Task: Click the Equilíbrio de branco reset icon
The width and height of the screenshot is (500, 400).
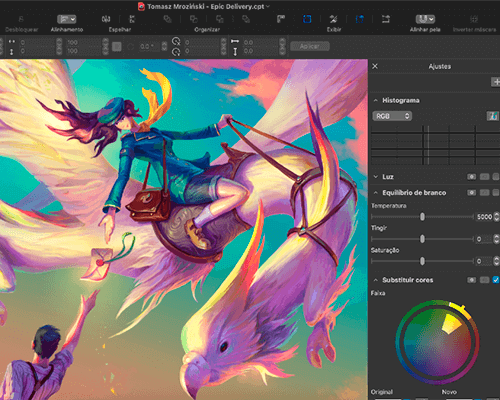Action: 484,193
